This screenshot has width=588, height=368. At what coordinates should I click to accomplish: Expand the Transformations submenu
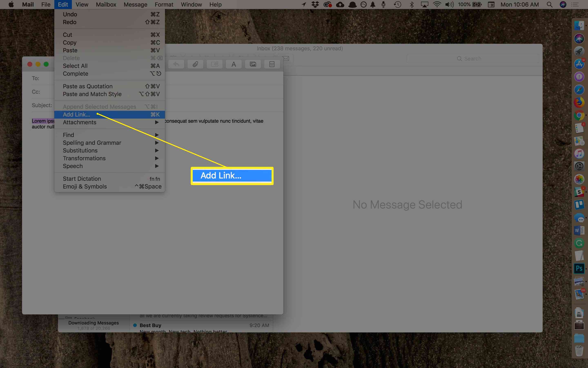click(x=110, y=158)
